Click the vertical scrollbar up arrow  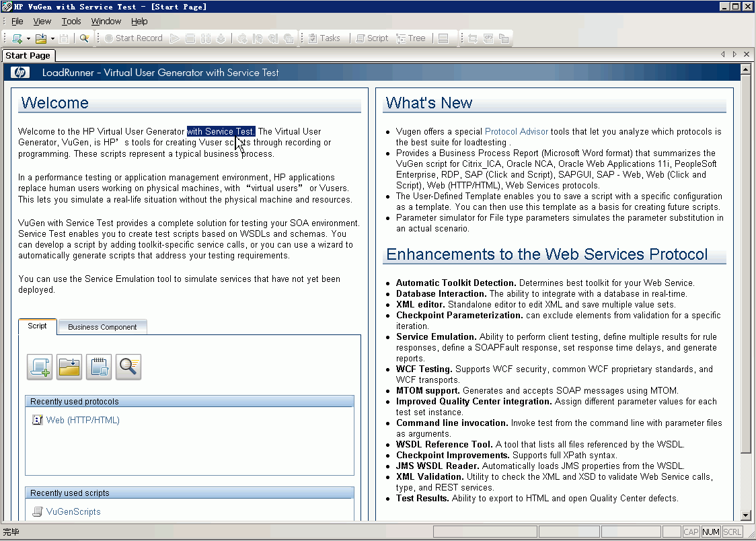pos(746,69)
